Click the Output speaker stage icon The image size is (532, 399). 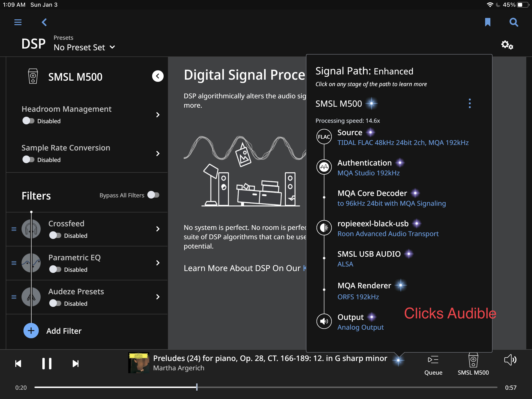(x=324, y=321)
